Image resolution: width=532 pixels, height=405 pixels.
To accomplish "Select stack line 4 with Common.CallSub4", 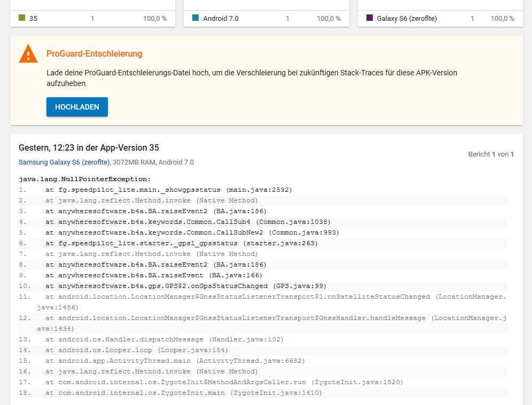I will click(x=187, y=222).
